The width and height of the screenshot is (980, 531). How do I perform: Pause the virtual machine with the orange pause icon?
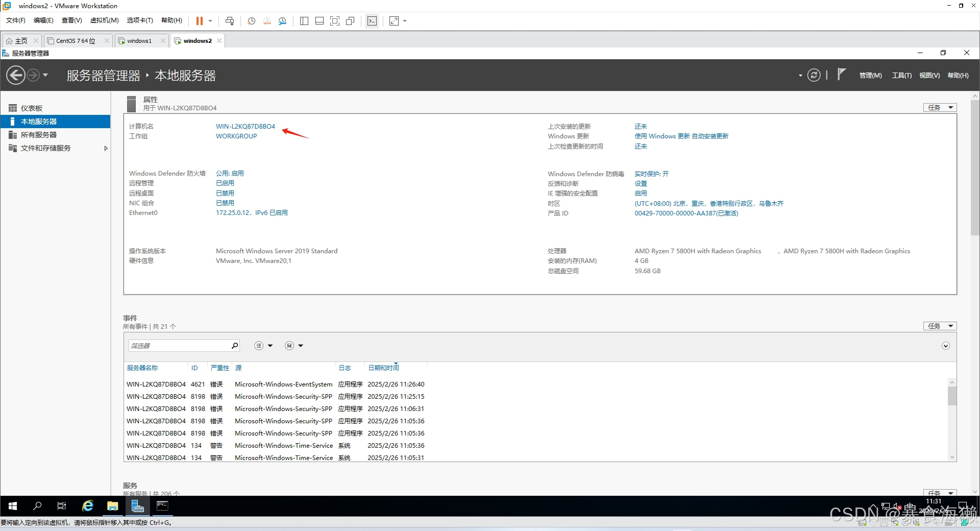click(x=199, y=21)
